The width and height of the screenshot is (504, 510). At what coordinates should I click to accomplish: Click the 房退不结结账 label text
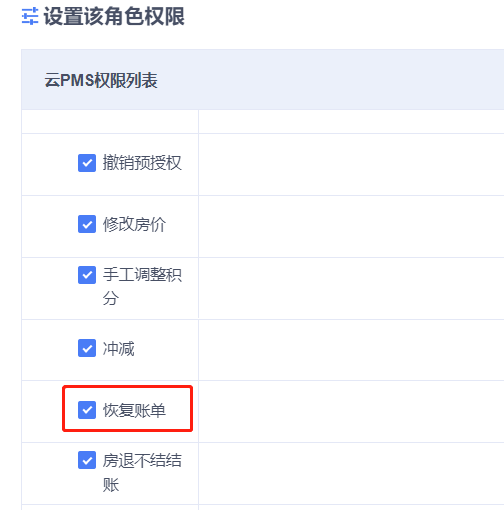tap(142, 472)
